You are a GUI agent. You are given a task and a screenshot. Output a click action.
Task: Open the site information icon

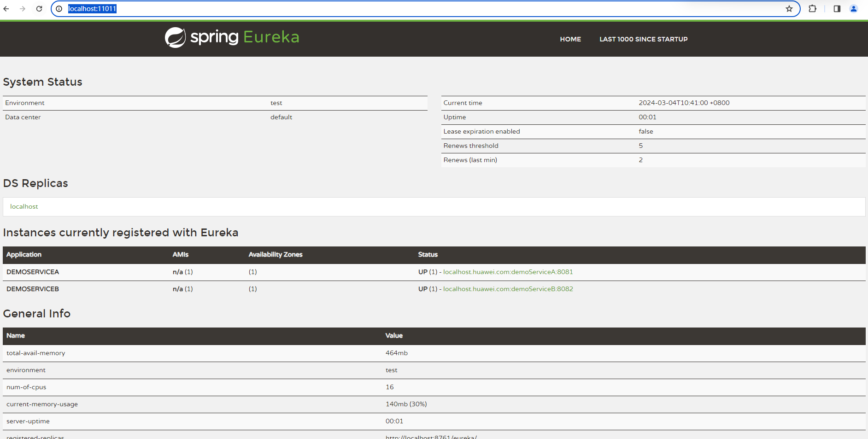59,9
